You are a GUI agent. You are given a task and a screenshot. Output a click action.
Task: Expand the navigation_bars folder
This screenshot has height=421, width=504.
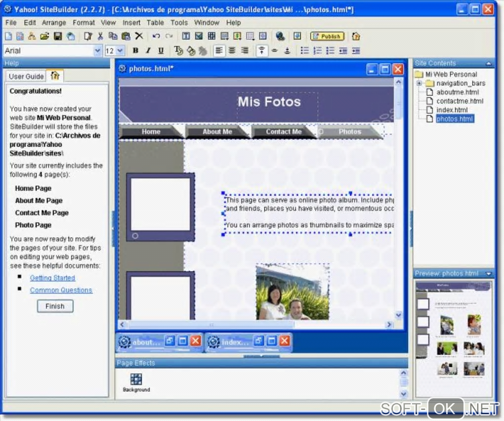419,83
